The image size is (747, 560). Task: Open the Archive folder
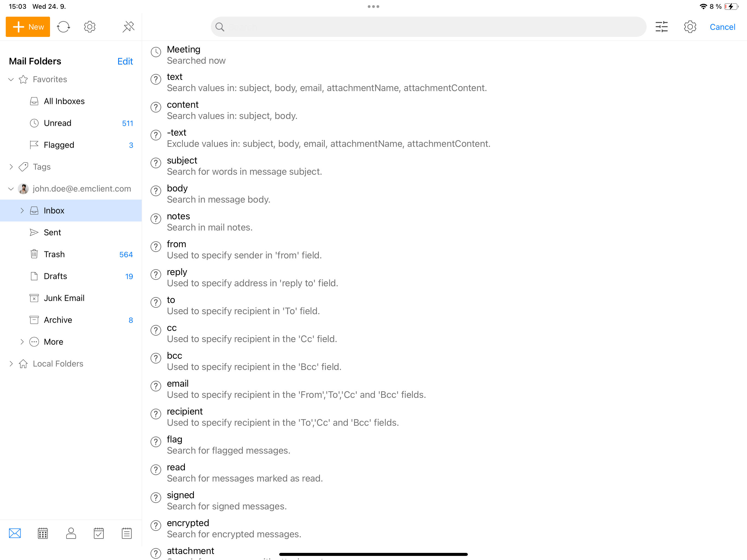71,320
